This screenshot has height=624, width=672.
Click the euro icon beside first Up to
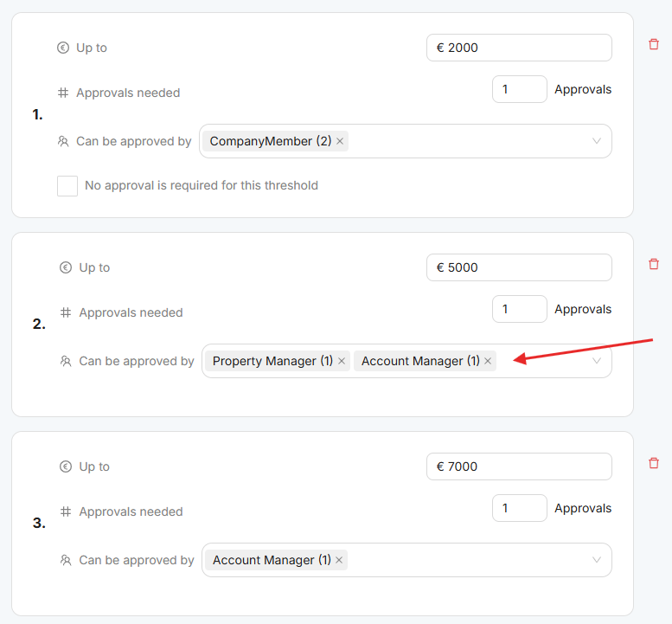click(63, 48)
